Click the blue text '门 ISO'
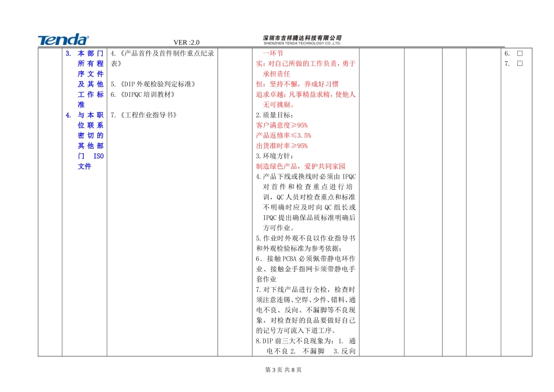Screen dimensions: 554x392 [x=90, y=156]
